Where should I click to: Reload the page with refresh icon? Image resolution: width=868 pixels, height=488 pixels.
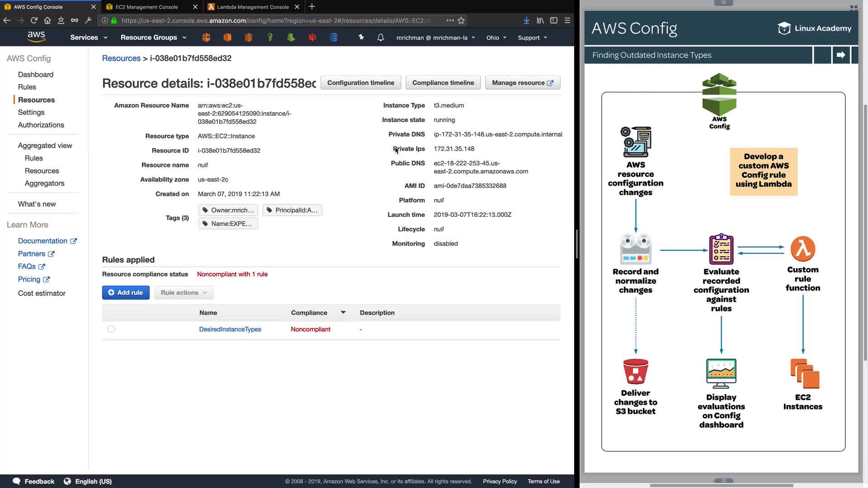coord(34,20)
